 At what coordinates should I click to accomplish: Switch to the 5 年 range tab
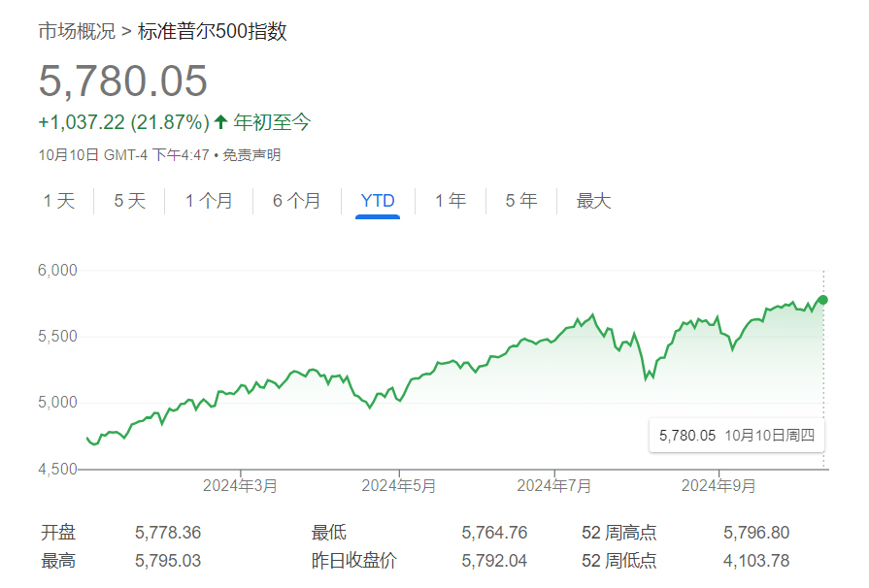click(x=521, y=201)
